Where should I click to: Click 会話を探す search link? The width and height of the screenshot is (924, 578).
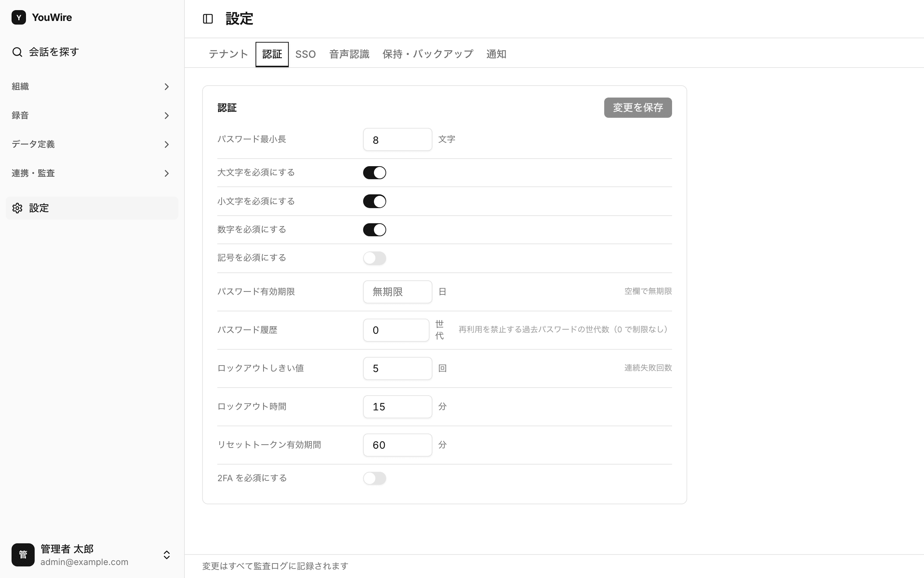92,52
